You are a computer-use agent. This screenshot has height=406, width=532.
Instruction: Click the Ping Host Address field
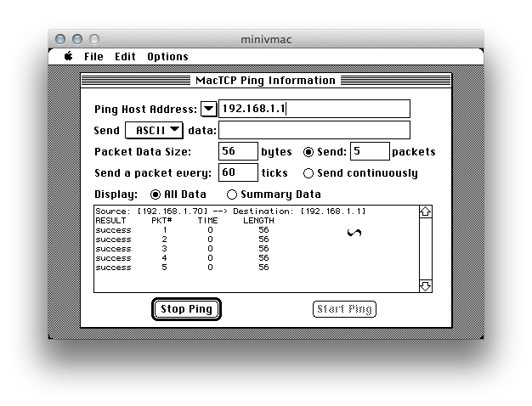coord(314,109)
